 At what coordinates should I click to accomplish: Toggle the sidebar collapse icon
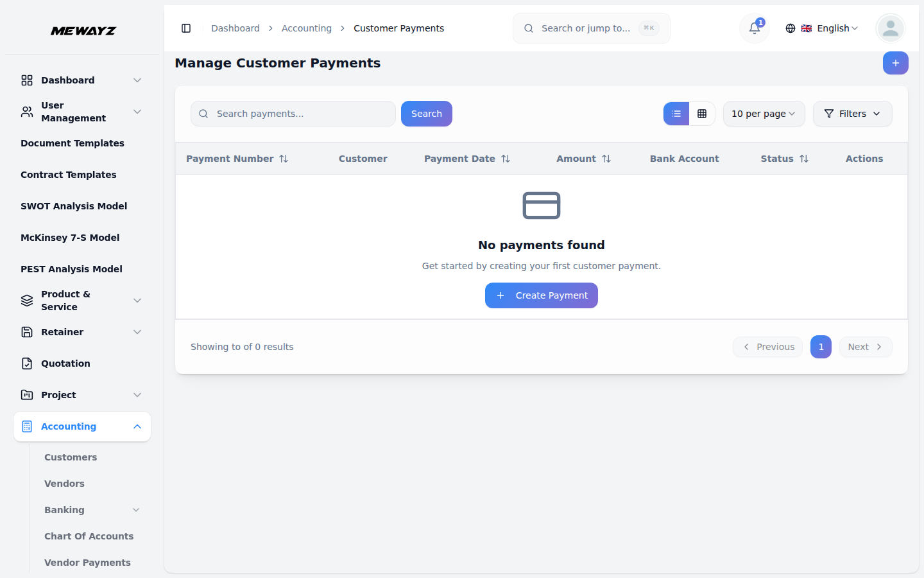pos(186,28)
